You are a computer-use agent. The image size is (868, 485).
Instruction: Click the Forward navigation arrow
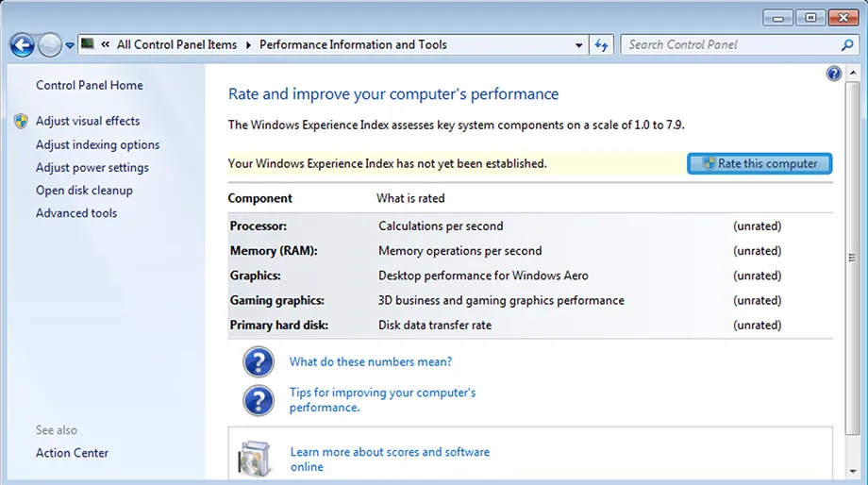50,45
